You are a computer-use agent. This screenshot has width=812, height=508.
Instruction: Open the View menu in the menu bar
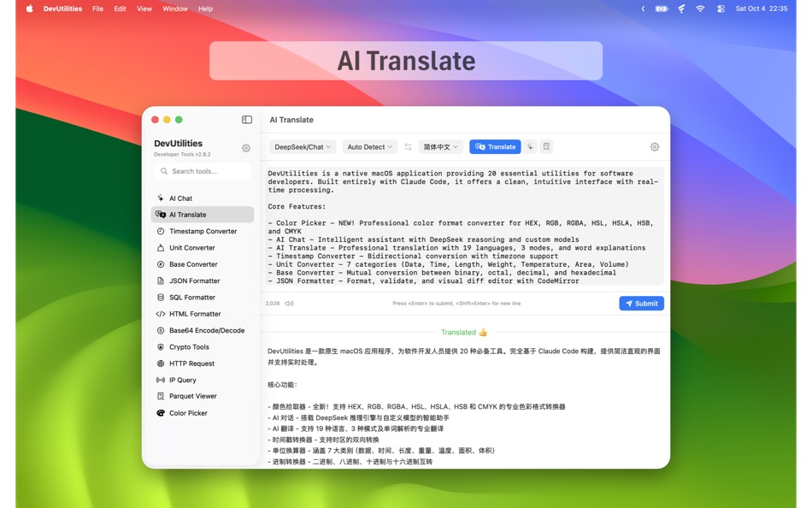(x=144, y=9)
